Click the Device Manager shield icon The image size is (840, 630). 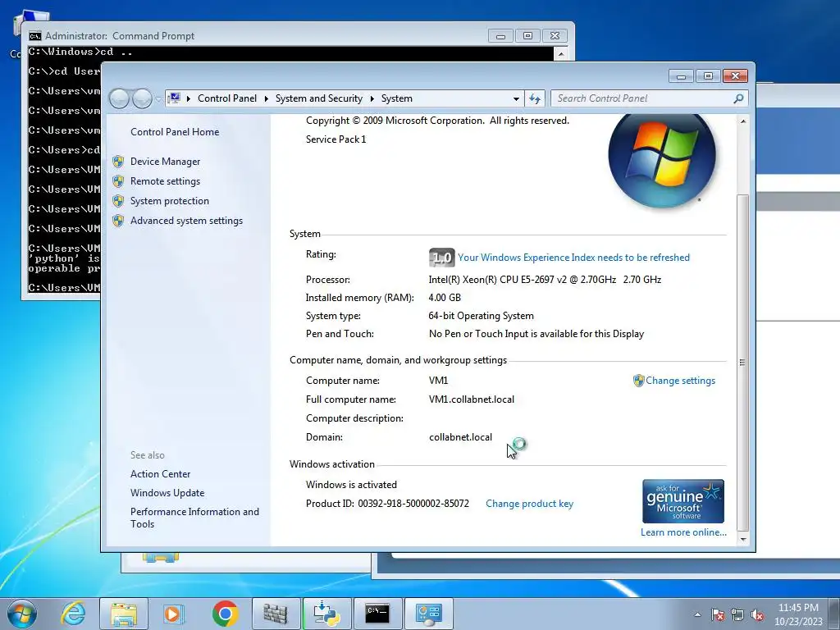(x=118, y=162)
